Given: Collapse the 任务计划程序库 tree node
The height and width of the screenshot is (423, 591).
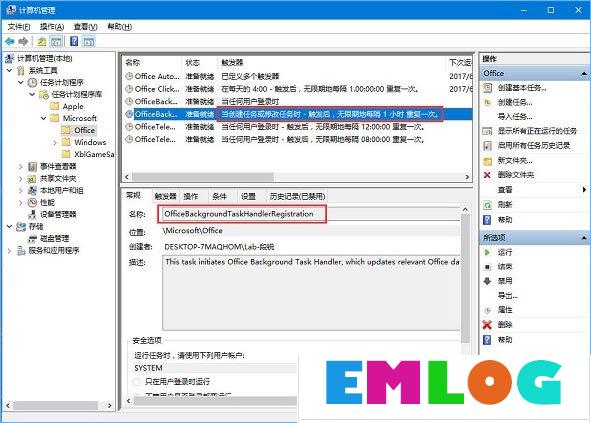Looking at the screenshot, I should [x=32, y=94].
